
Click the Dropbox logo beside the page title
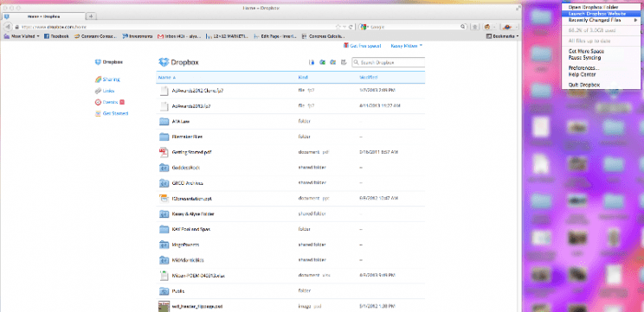[164, 62]
